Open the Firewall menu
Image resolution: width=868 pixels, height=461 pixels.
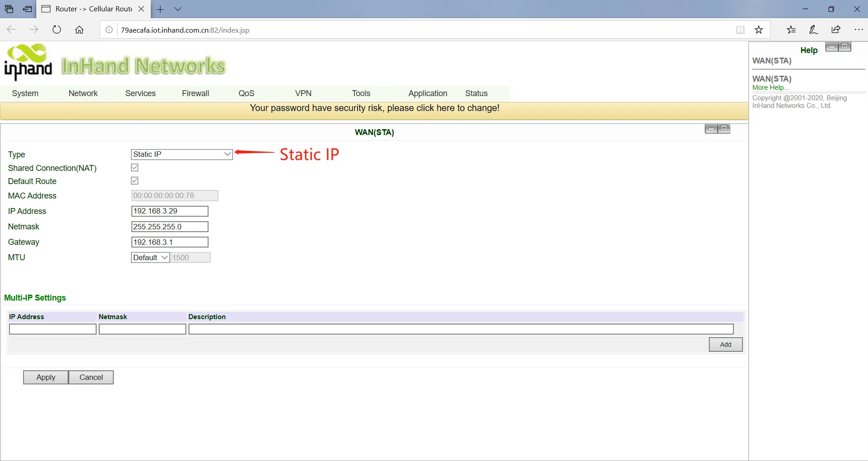(195, 93)
